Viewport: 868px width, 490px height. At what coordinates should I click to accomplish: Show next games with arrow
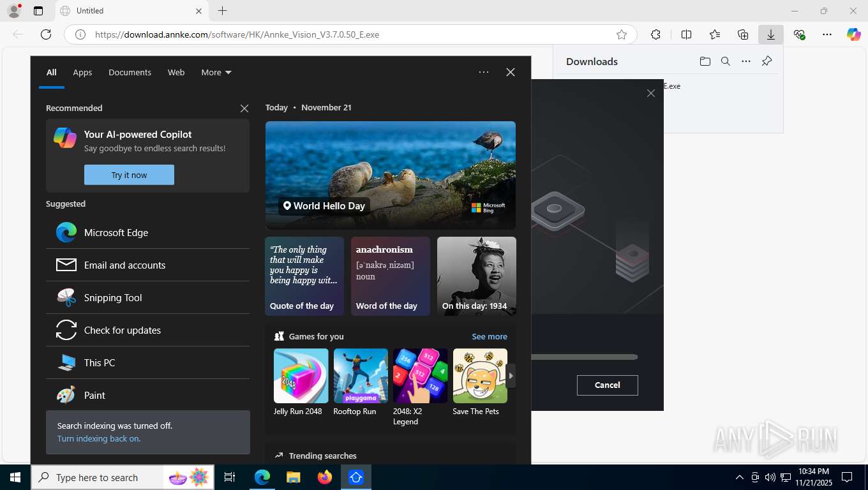tap(511, 376)
